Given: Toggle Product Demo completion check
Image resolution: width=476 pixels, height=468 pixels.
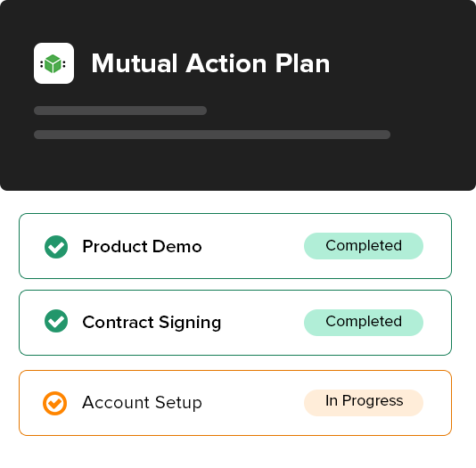Looking at the screenshot, I should [x=56, y=247].
